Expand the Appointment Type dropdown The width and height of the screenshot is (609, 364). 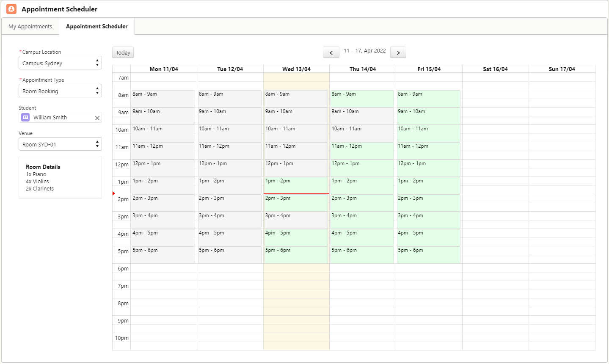[x=60, y=91]
